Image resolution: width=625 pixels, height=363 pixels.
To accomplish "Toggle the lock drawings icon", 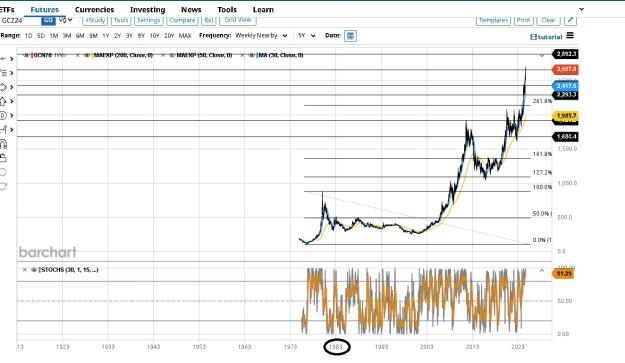I will (x=3, y=158).
